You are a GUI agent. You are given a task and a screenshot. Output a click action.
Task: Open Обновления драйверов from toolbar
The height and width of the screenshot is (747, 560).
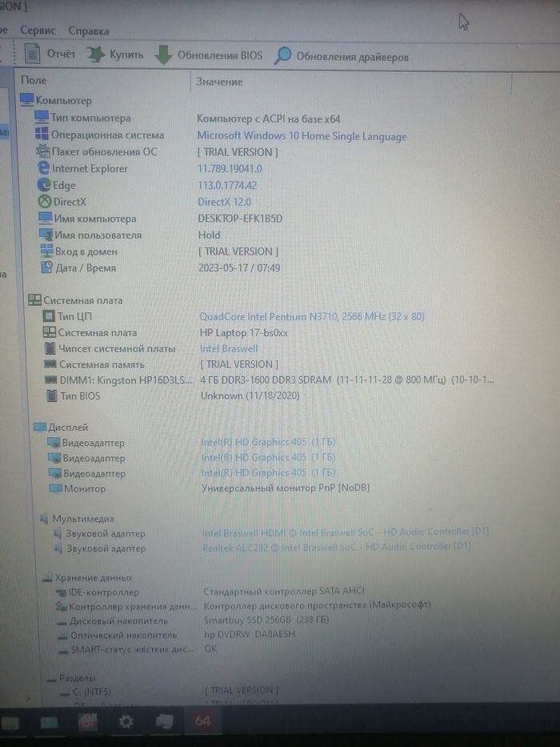tap(341, 57)
